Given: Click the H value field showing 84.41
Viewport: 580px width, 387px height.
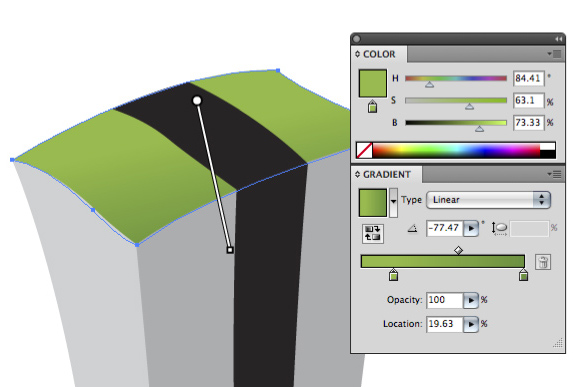Looking at the screenshot, I should [x=529, y=78].
